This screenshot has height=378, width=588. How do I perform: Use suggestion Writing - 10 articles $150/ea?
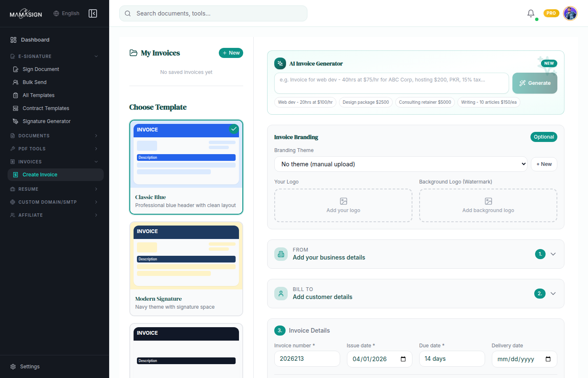coord(489,102)
